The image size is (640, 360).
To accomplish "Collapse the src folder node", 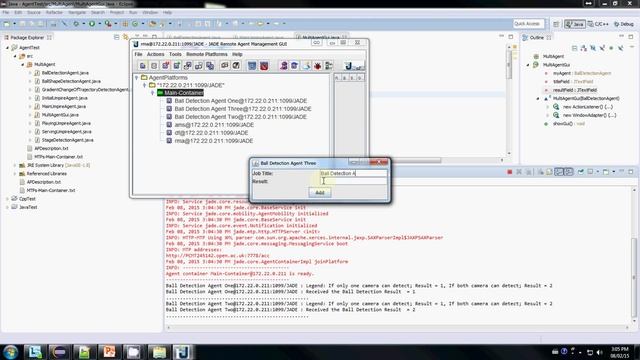I will point(15,56).
